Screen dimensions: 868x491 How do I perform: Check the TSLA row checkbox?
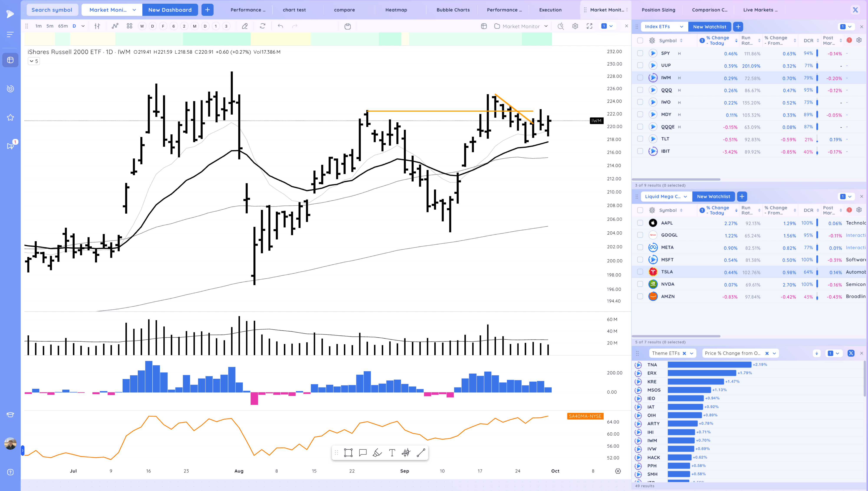point(640,272)
